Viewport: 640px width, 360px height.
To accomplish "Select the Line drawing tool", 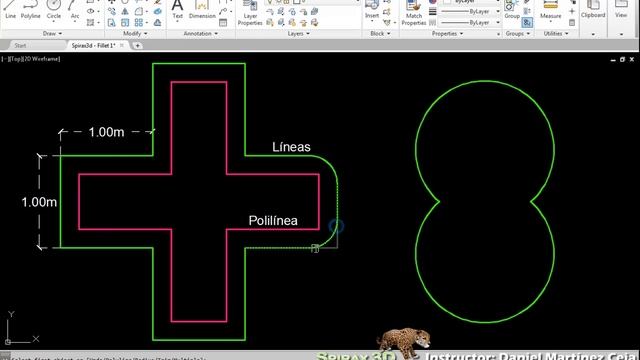I will pos(10,10).
